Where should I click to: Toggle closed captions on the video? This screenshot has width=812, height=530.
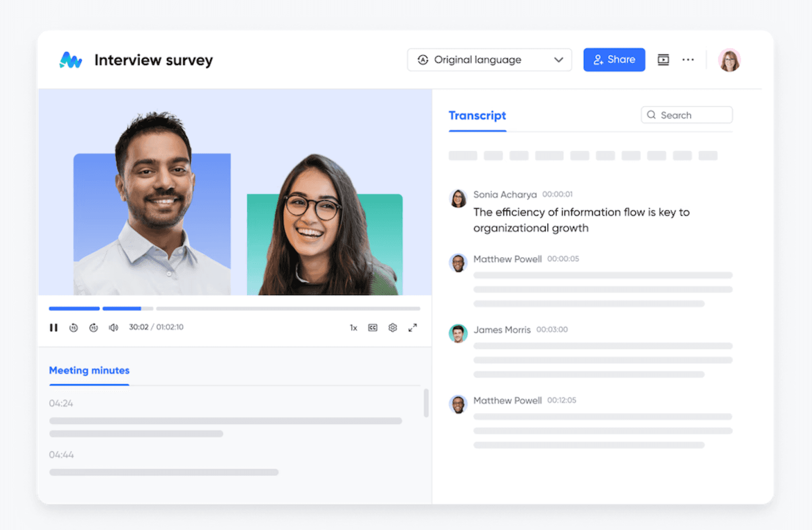[373, 328]
